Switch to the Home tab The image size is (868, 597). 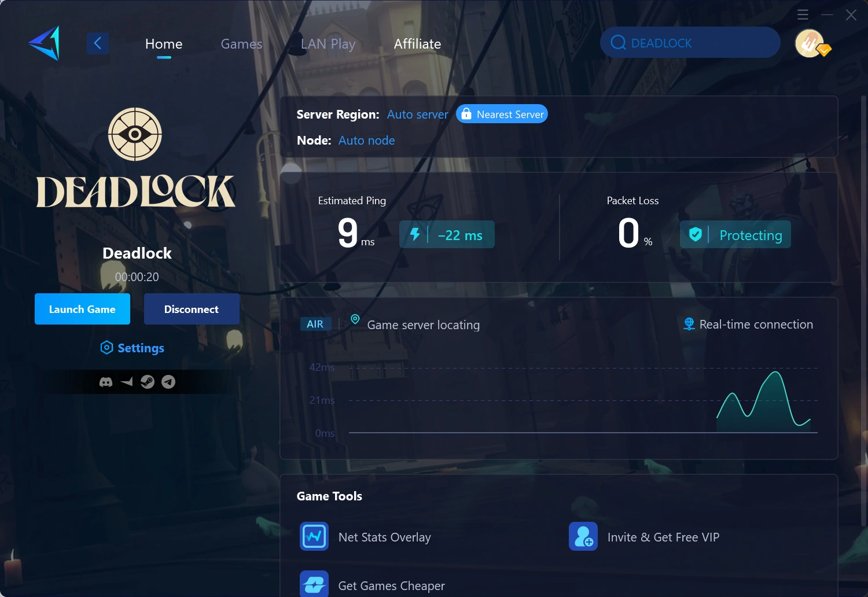click(x=164, y=44)
